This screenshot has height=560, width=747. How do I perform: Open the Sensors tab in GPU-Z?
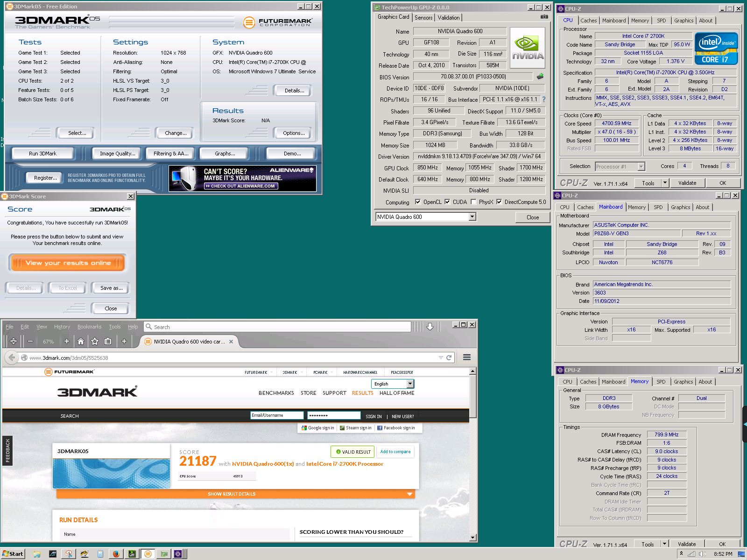pos(423,17)
